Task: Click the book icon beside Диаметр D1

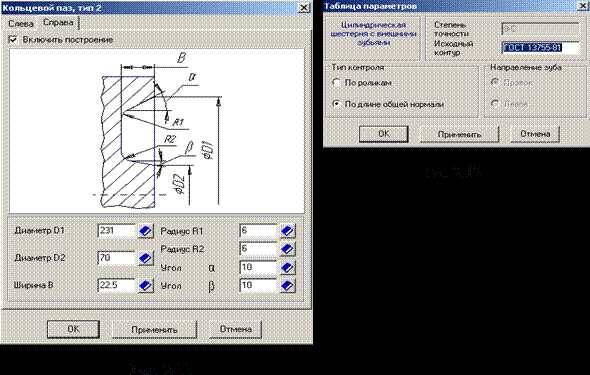Action: click(145, 231)
